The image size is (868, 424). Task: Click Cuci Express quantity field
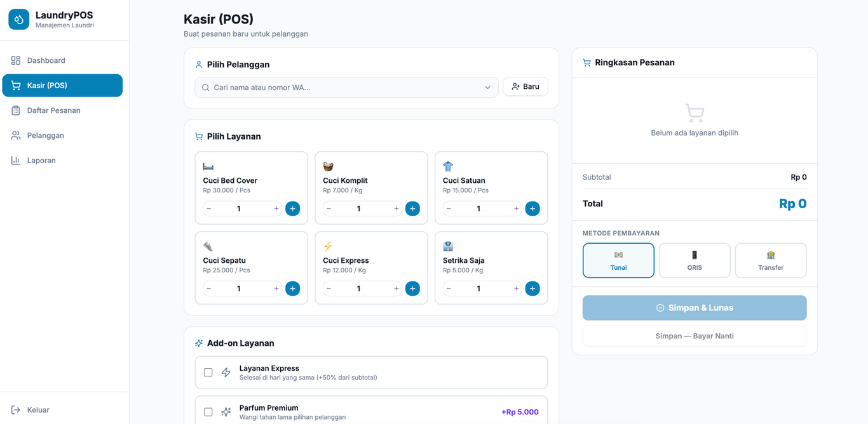[x=359, y=289]
